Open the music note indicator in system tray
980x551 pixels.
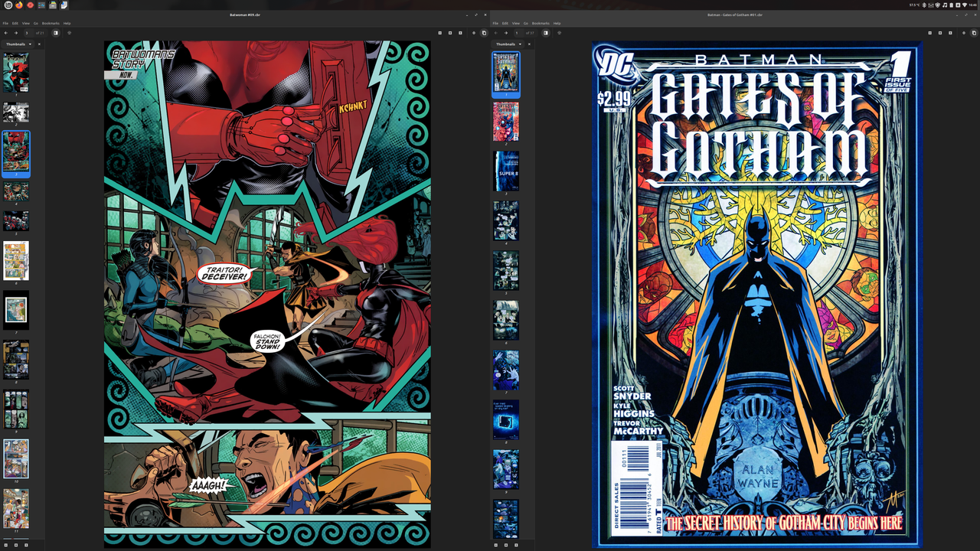(945, 5)
